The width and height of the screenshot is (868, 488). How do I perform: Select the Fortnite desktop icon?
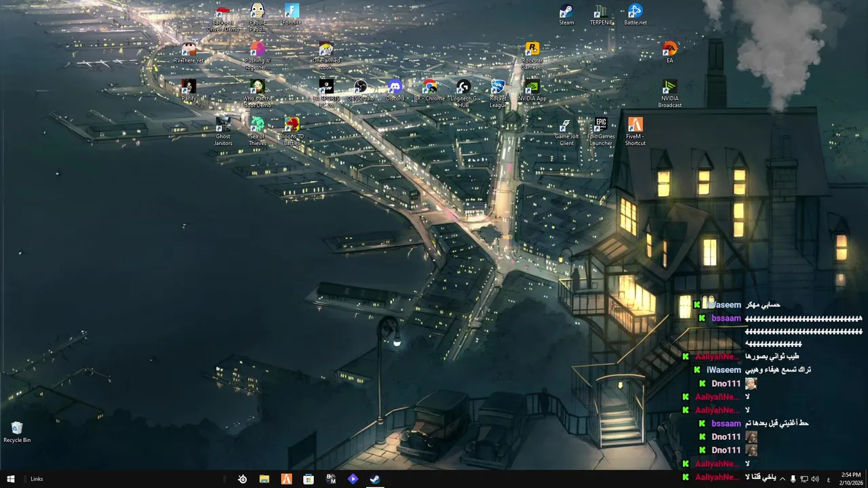point(292,15)
